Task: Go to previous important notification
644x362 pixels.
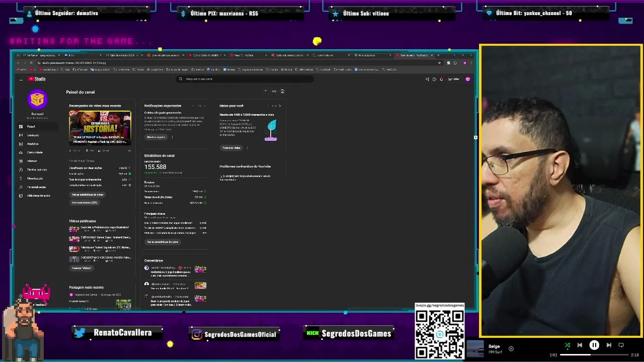Action: (x=194, y=106)
